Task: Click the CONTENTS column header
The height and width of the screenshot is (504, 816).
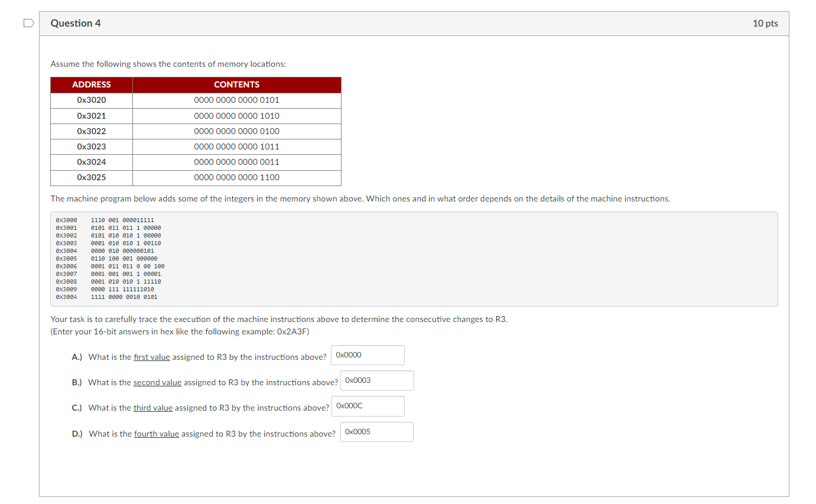Action: point(237,85)
